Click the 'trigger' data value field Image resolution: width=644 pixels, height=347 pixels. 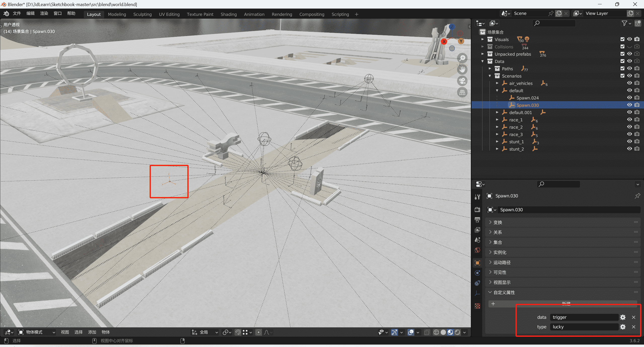tap(584, 317)
